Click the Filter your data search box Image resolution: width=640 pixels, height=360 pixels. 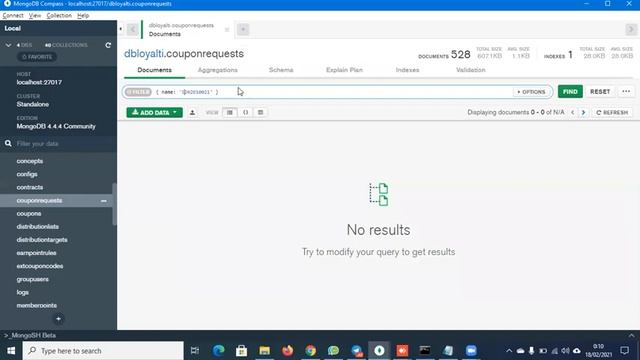(x=58, y=144)
